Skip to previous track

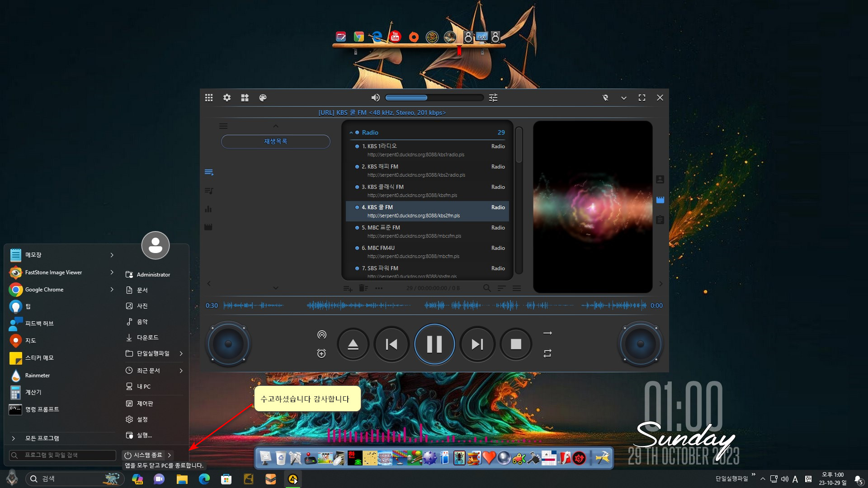pyautogui.click(x=392, y=344)
